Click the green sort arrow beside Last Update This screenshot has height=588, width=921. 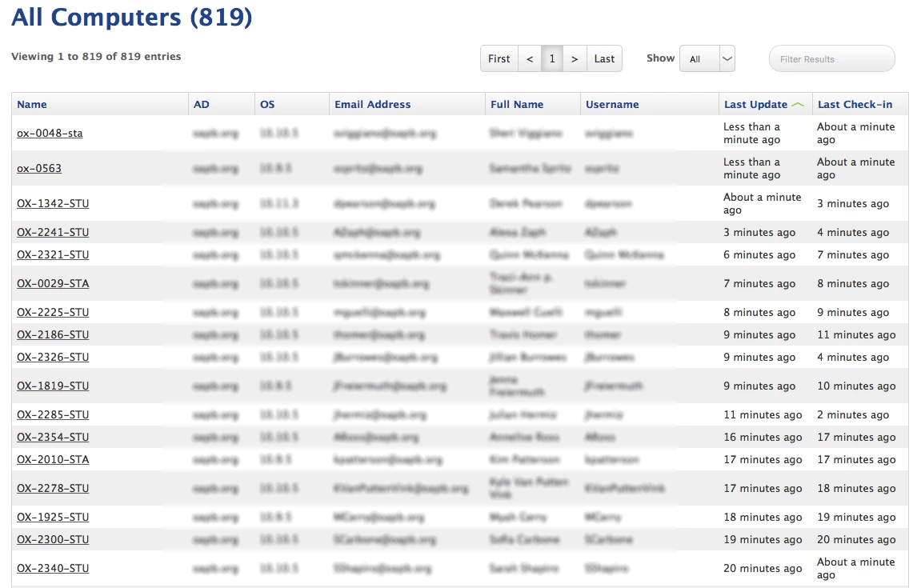point(798,105)
